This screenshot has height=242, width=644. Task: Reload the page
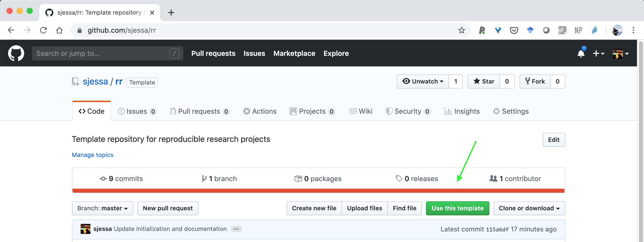[43, 30]
